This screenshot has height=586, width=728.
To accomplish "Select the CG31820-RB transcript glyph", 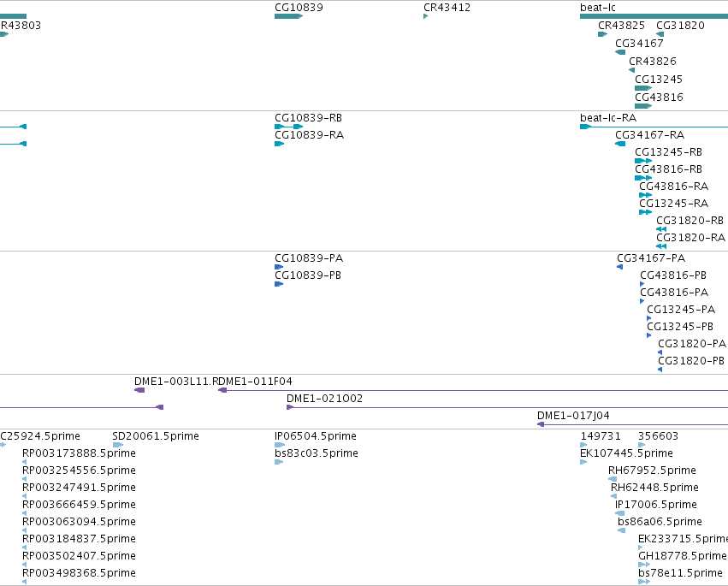I will pos(661,229).
